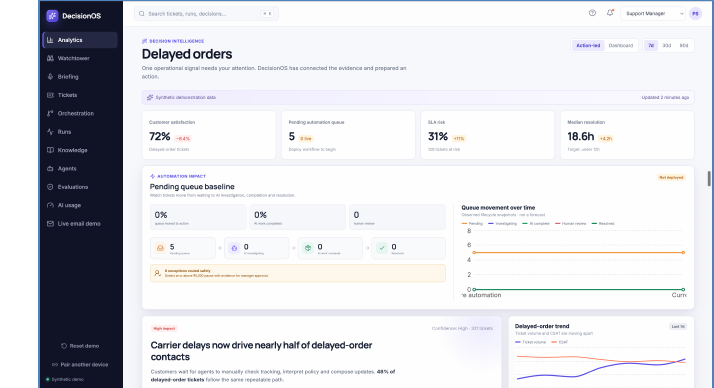Open the help question mark icon
This screenshot has height=388, width=714.
pos(592,13)
